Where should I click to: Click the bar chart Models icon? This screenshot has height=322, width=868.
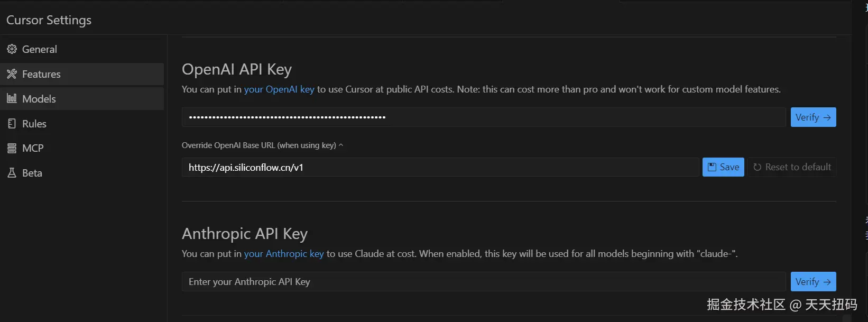[12, 98]
